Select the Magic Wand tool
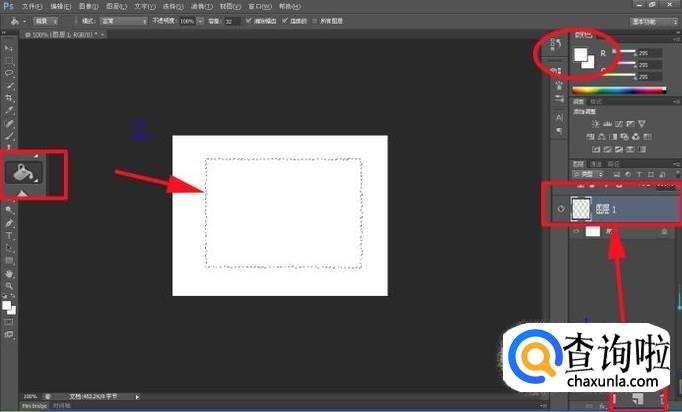The image size is (682, 412). point(9,86)
